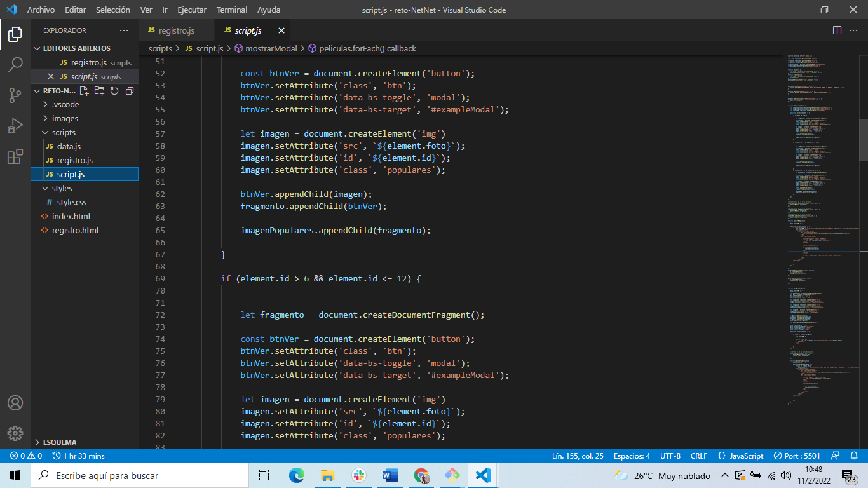Open the Explorer view in activity bar
This screenshot has height=488, width=868.
[x=15, y=34]
